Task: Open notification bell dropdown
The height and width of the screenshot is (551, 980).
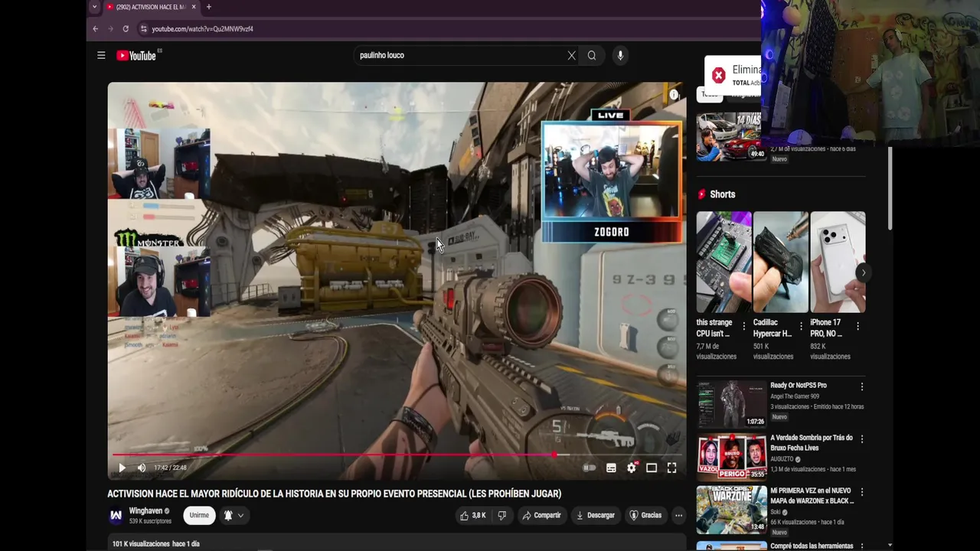Action: coord(234,516)
